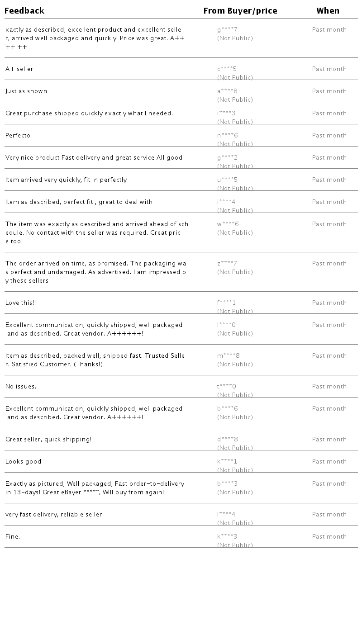Select buyer n****6 username
Image resolution: width=362 pixels, height=644 pixels.
(x=227, y=136)
